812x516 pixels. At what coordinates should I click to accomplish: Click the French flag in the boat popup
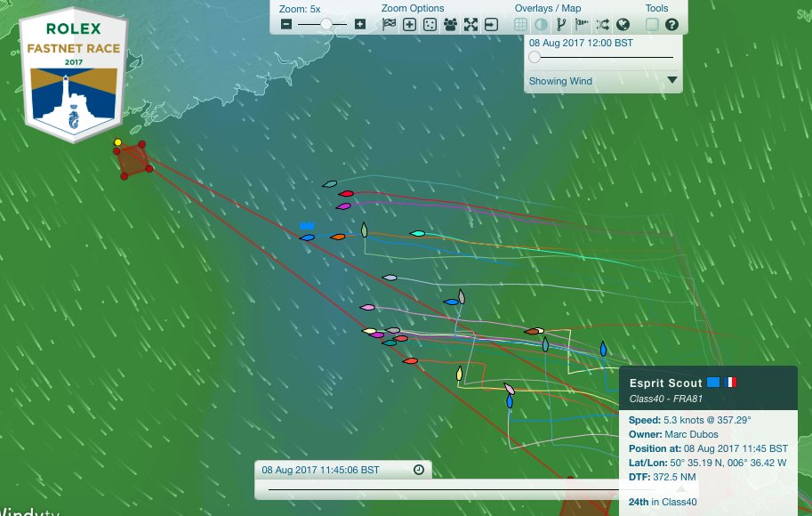point(730,383)
